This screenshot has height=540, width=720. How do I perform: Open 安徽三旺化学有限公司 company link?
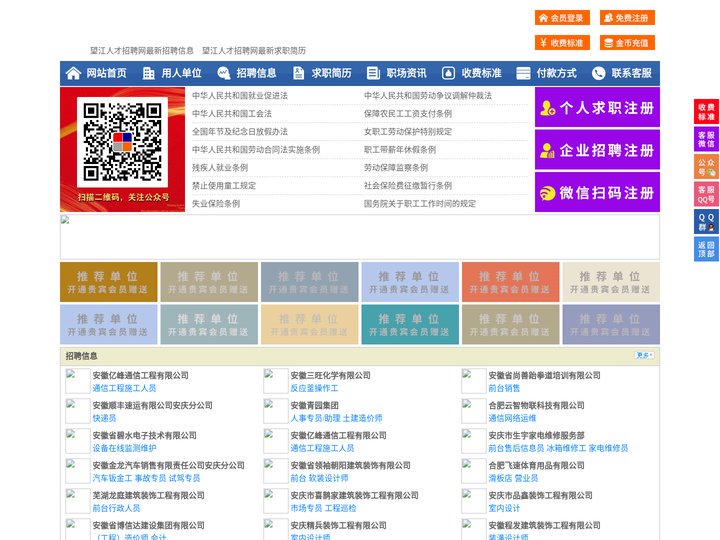(331, 375)
